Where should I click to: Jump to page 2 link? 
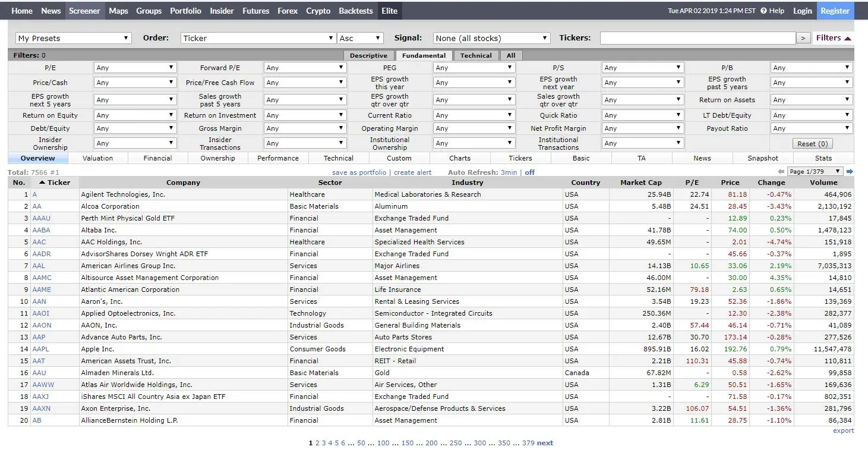pyautogui.click(x=317, y=443)
